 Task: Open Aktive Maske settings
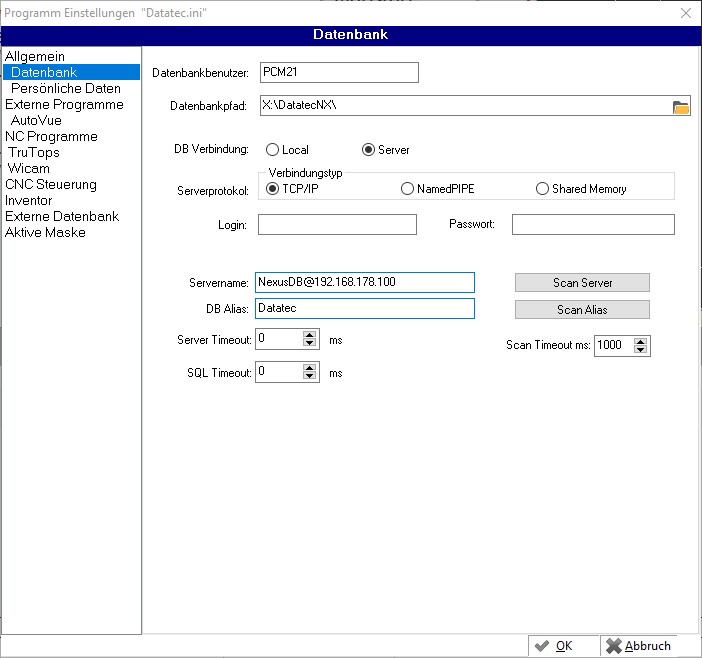45,232
